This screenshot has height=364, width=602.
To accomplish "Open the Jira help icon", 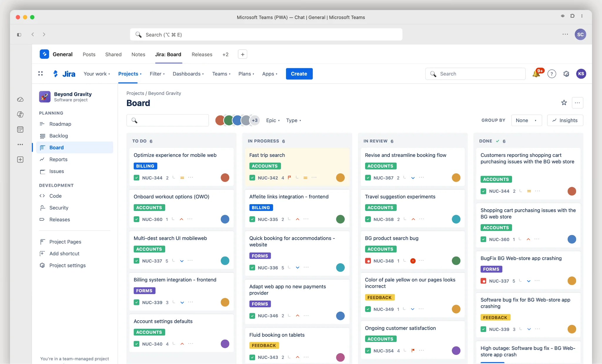I will click(552, 74).
